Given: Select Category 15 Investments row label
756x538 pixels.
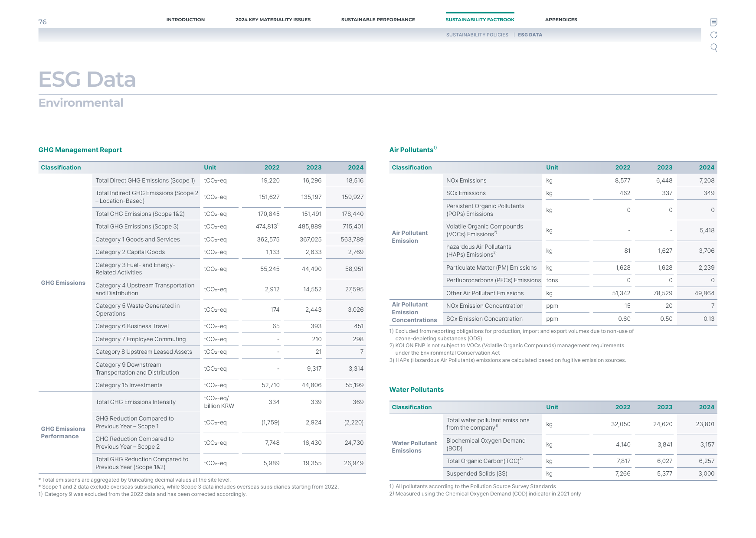Looking at the screenshot, I should [x=129, y=385].
